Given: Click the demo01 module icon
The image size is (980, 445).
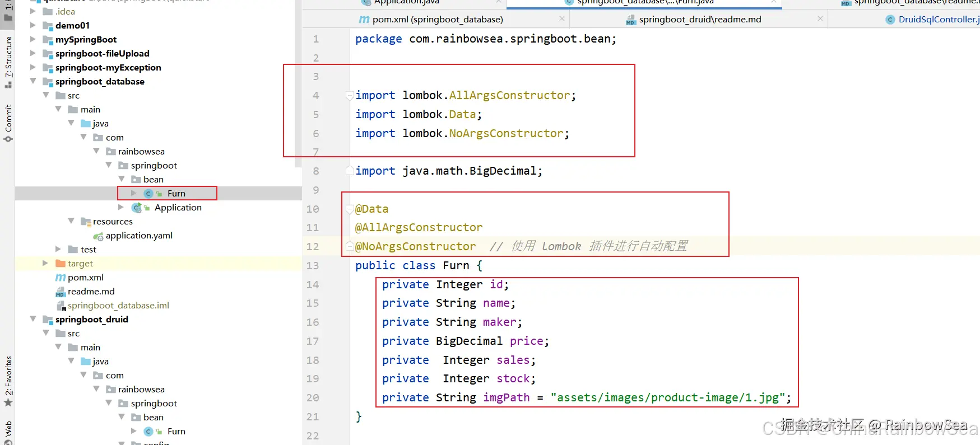Looking at the screenshot, I should 48,25.
